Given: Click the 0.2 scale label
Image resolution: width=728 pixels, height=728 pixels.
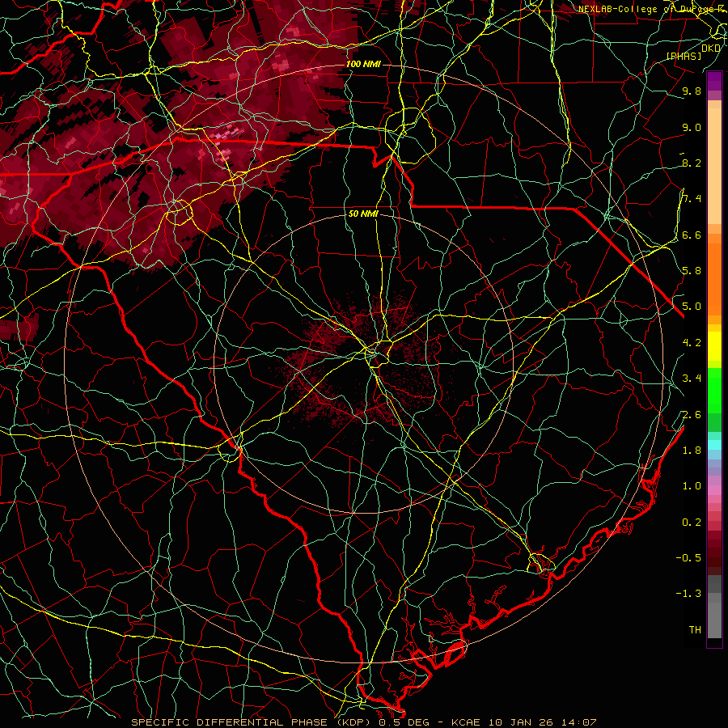Looking at the screenshot, I should pyautogui.click(x=692, y=523).
